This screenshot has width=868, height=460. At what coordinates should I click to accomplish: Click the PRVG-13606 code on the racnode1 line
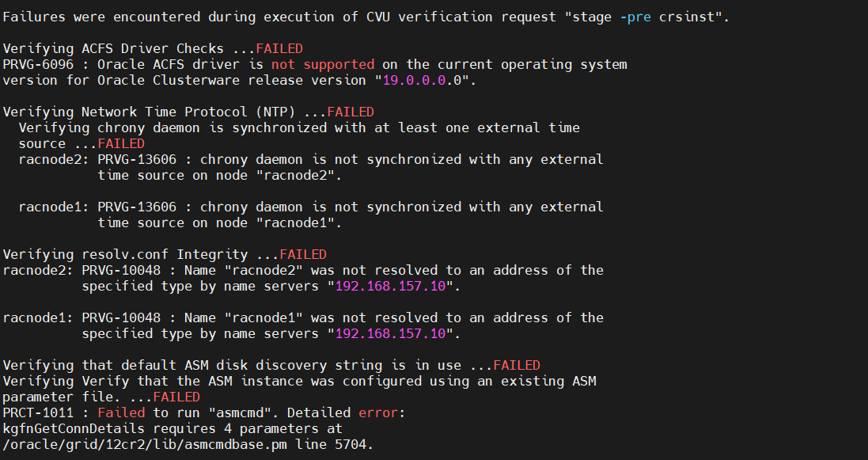137,207
